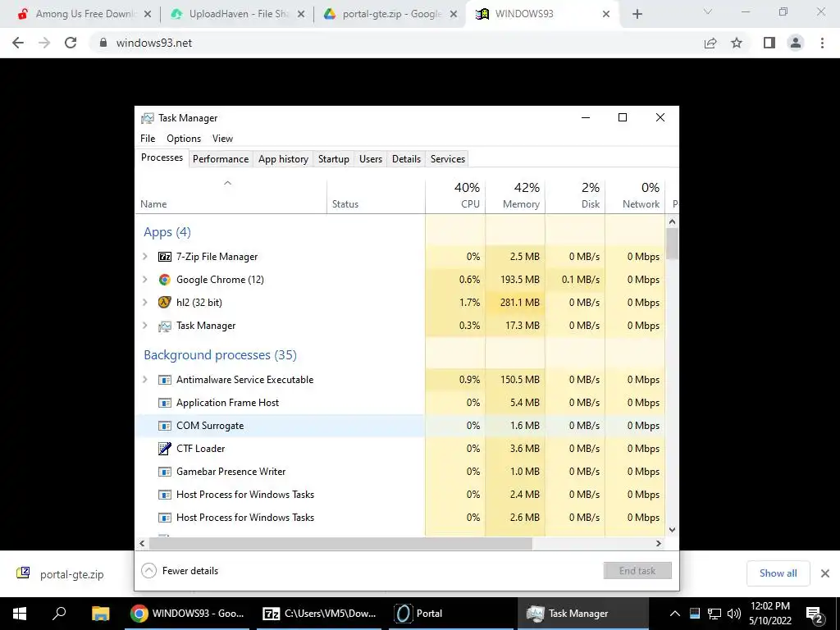Viewport: 840px width, 630px height.
Task: Open the Options menu in Task Manager
Action: click(184, 138)
